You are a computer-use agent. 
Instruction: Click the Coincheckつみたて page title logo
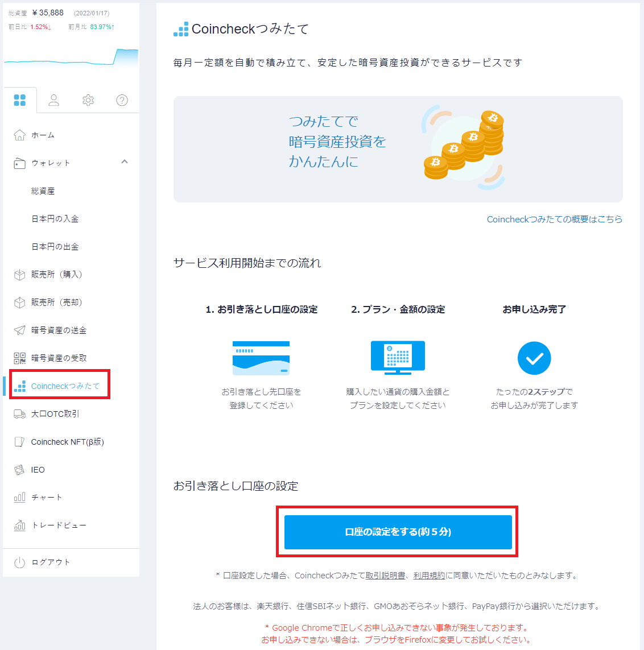coord(181,29)
